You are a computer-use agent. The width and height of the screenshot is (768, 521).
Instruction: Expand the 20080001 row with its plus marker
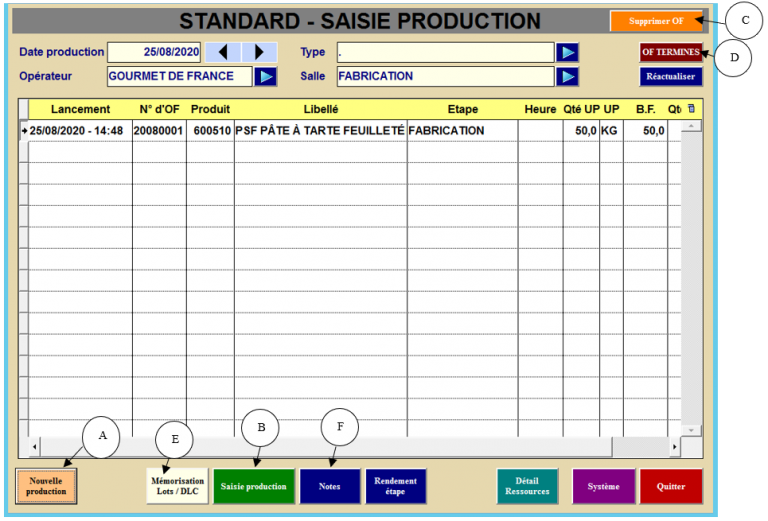click(24, 131)
